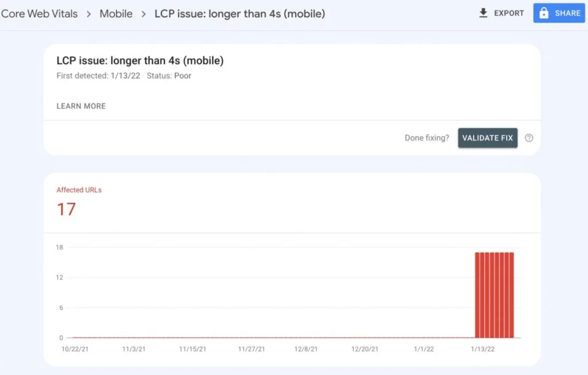Open the help tooltip next to Validate Fix
The height and width of the screenshot is (375, 588).
[529, 138]
